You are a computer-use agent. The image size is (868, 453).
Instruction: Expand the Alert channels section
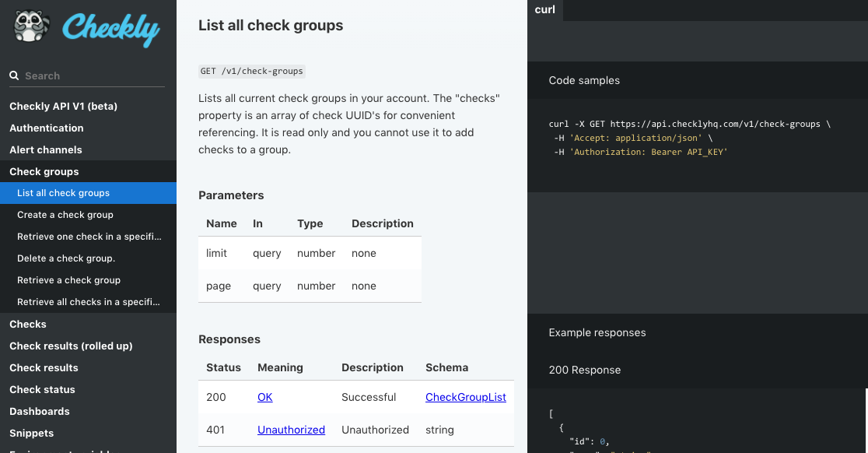(x=45, y=149)
